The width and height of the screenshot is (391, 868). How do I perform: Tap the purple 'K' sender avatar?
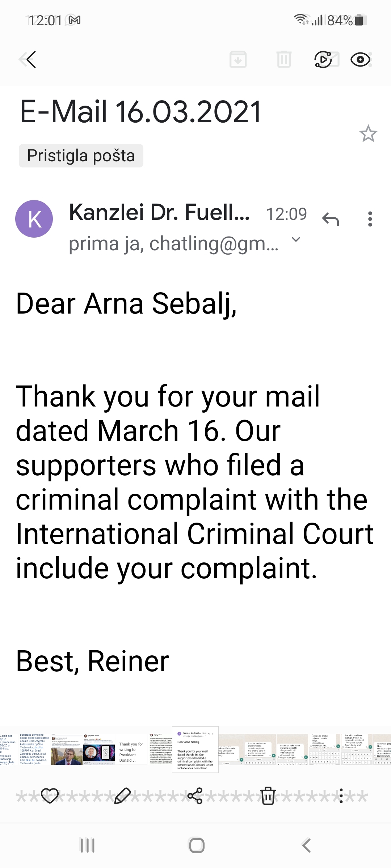pyautogui.click(x=34, y=219)
